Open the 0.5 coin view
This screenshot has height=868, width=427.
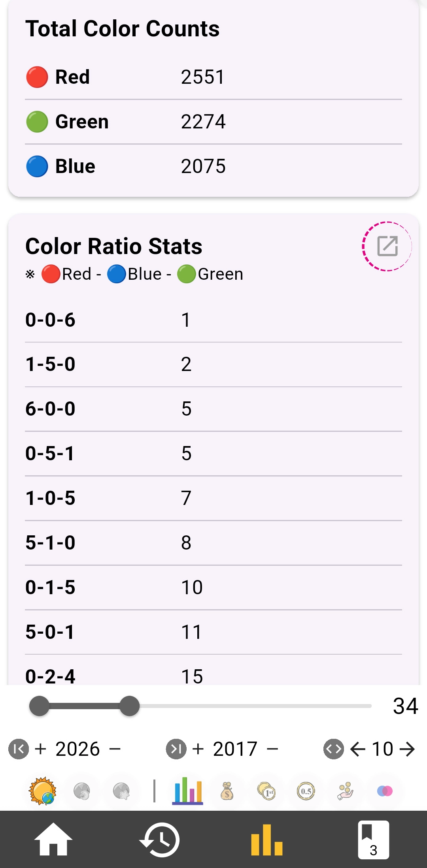pyautogui.click(x=306, y=791)
